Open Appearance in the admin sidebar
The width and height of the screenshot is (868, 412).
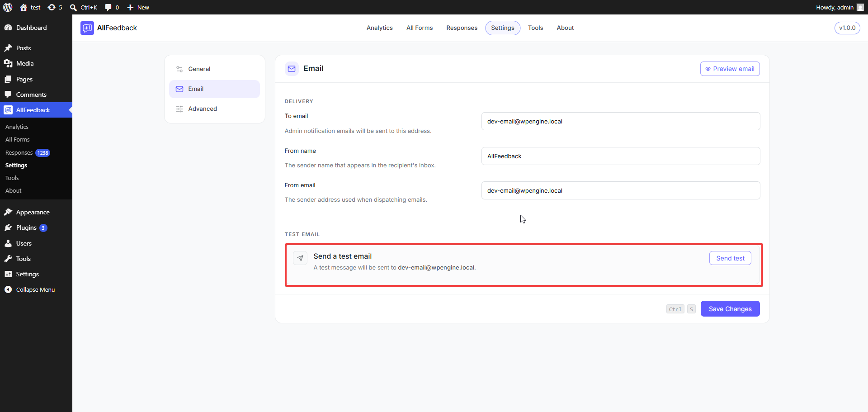[x=36, y=212]
